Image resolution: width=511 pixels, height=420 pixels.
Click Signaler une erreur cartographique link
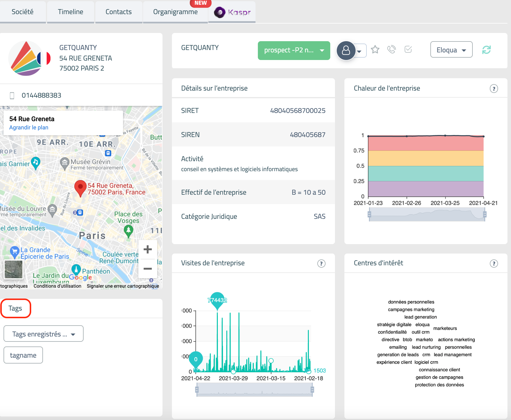point(123,286)
